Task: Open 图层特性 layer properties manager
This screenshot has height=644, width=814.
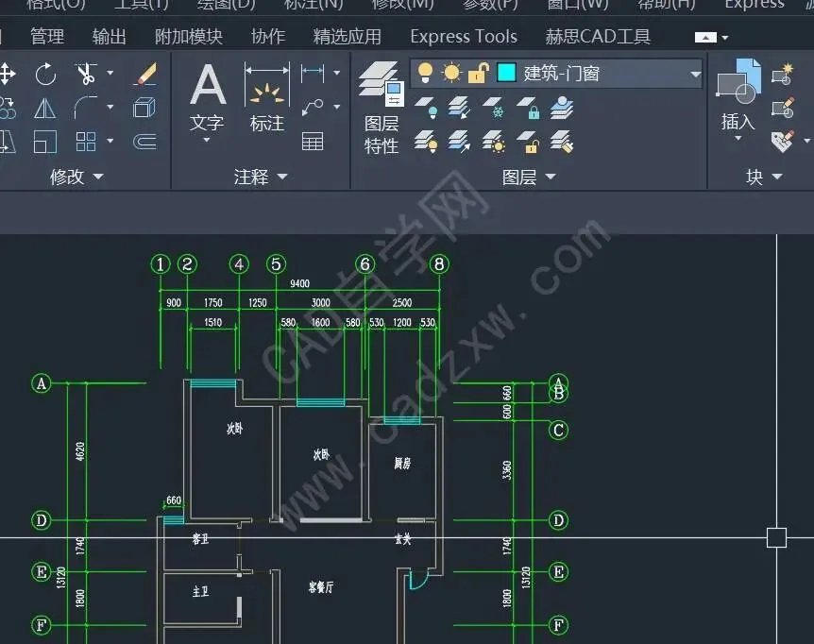Action: 382,108
